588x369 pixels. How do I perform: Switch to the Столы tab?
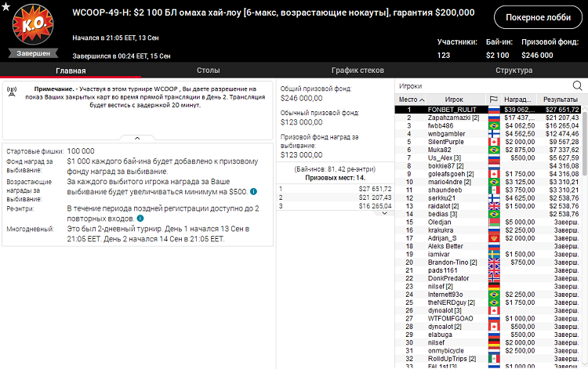point(208,71)
